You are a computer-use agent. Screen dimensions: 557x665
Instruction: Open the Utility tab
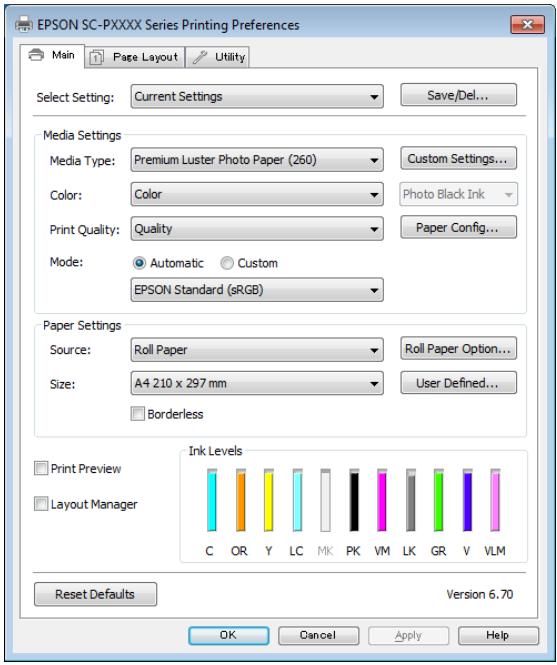[217, 57]
